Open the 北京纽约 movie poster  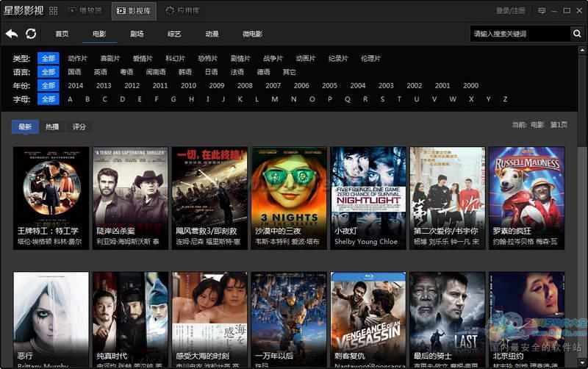pyautogui.click(x=527, y=320)
